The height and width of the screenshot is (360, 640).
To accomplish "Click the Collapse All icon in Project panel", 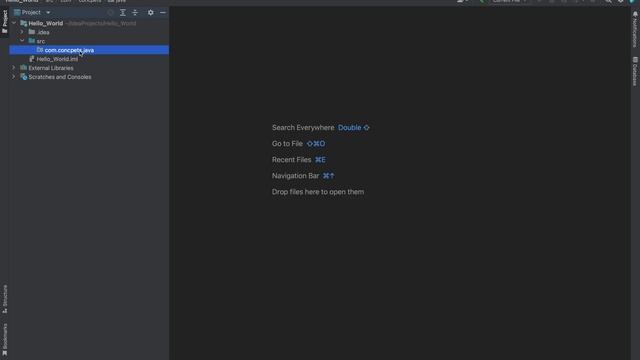I will [135, 13].
